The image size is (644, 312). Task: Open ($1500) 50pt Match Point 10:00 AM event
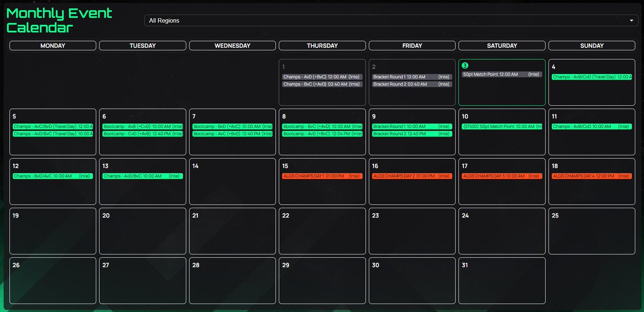502,126
